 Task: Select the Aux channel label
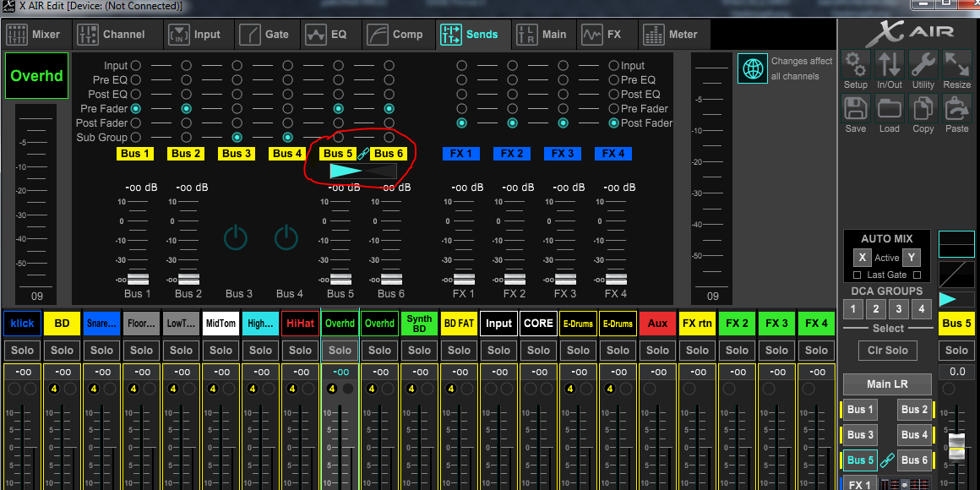click(x=657, y=324)
